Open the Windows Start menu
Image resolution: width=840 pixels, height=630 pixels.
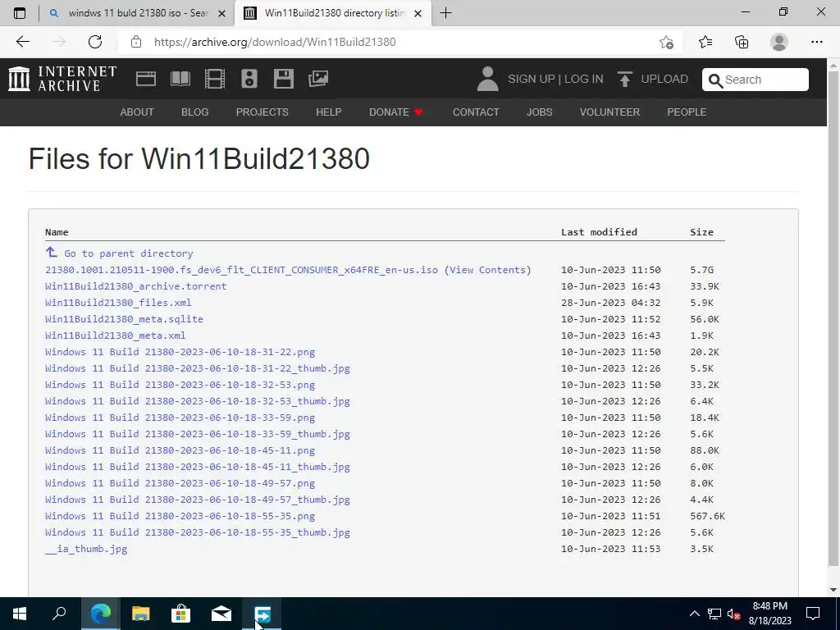20,614
